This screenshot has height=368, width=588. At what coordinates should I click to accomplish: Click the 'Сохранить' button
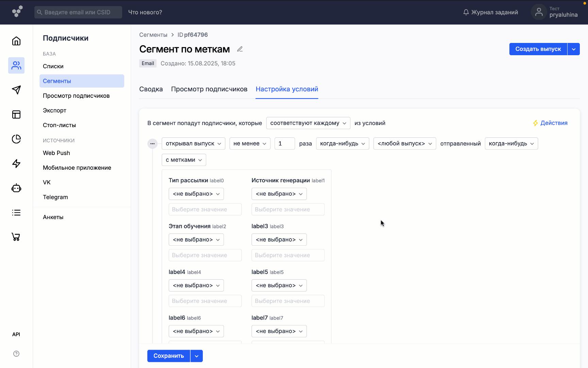click(168, 356)
